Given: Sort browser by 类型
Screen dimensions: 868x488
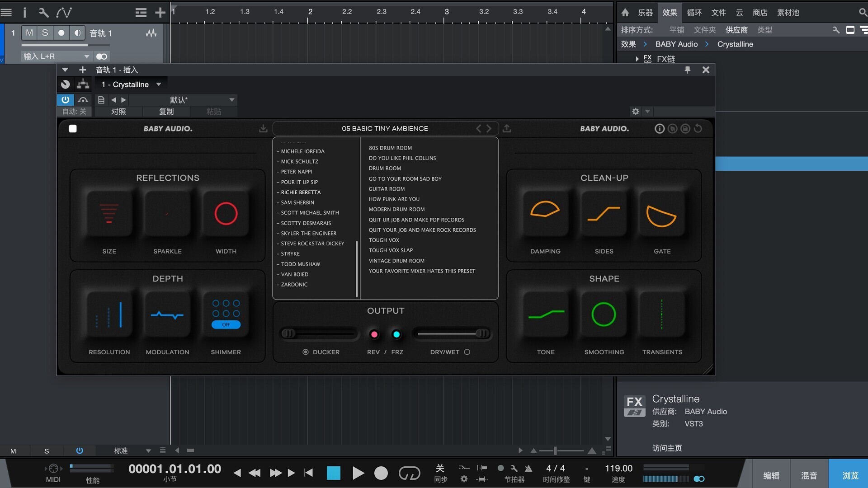Looking at the screenshot, I should pyautogui.click(x=764, y=30).
